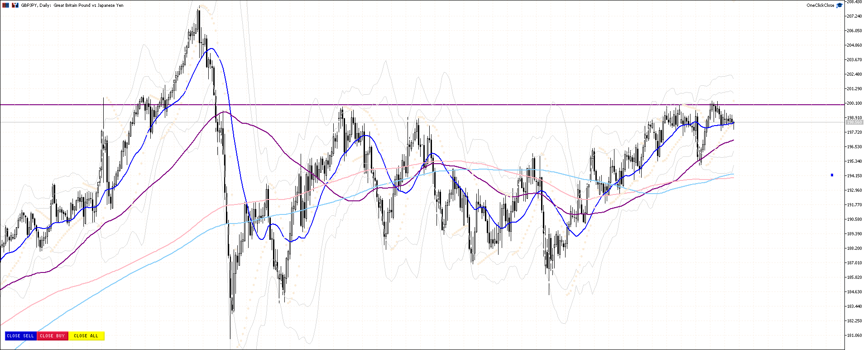Click the 208.430 label on price scale
This screenshot has height=350, width=868.
click(x=854, y=2)
